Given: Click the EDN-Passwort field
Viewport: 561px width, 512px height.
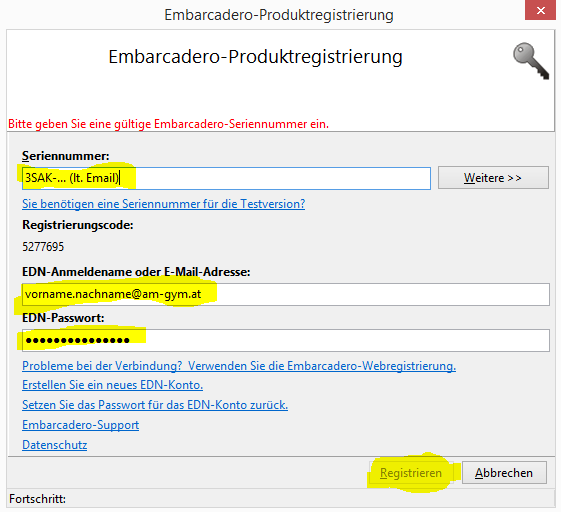Looking at the screenshot, I should point(286,340).
